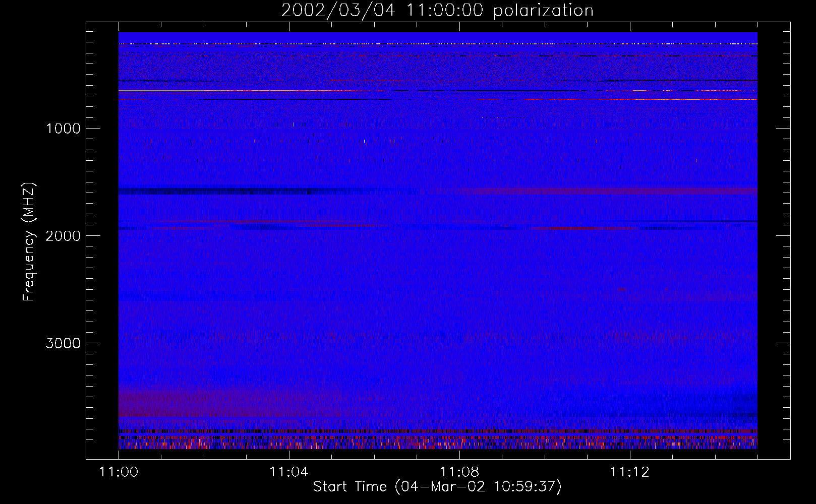Click the black margin left of the spectrogram data
The image size is (816, 504).
tap(102, 242)
